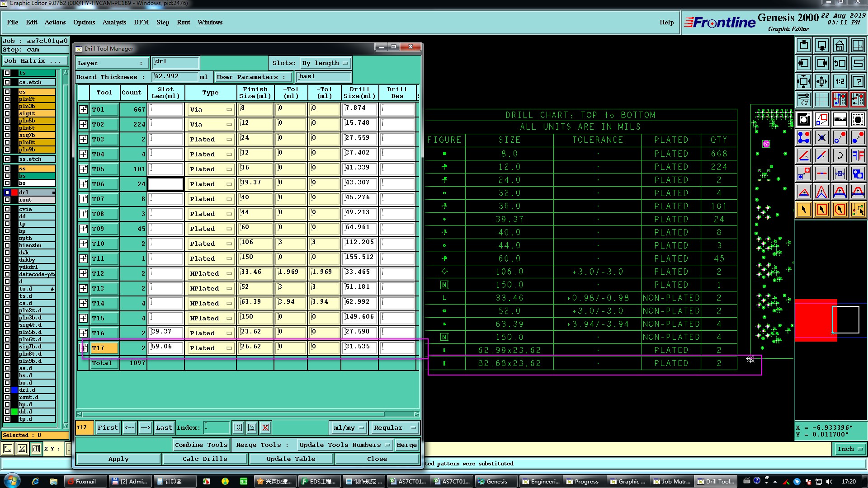Toggle checkbox for the cs.etch layer
Image resolution: width=868 pixels, height=488 pixels.
click(x=7, y=82)
